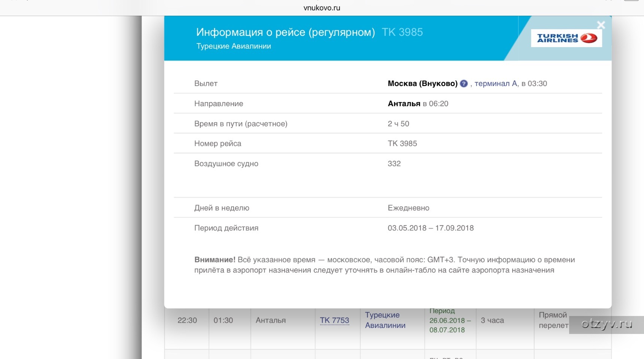The height and width of the screenshot is (359, 644).
Task: Click the Период действия label
Action: 226,228
